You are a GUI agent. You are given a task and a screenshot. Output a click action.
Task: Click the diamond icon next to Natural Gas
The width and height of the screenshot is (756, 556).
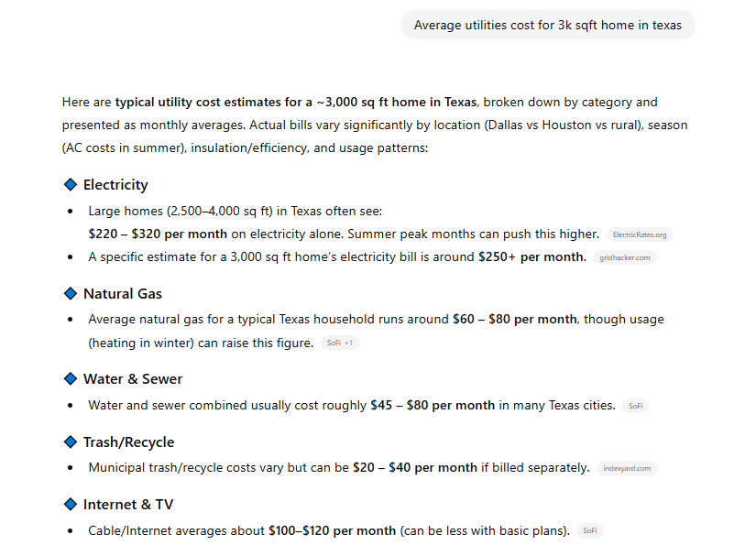tap(70, 294)
